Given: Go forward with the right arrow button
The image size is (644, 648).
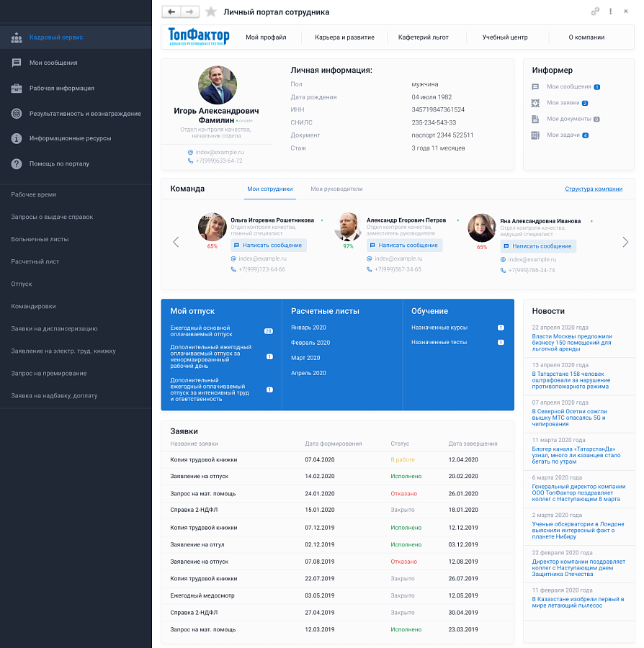Looking at the screenshot, I should point(189,12).
